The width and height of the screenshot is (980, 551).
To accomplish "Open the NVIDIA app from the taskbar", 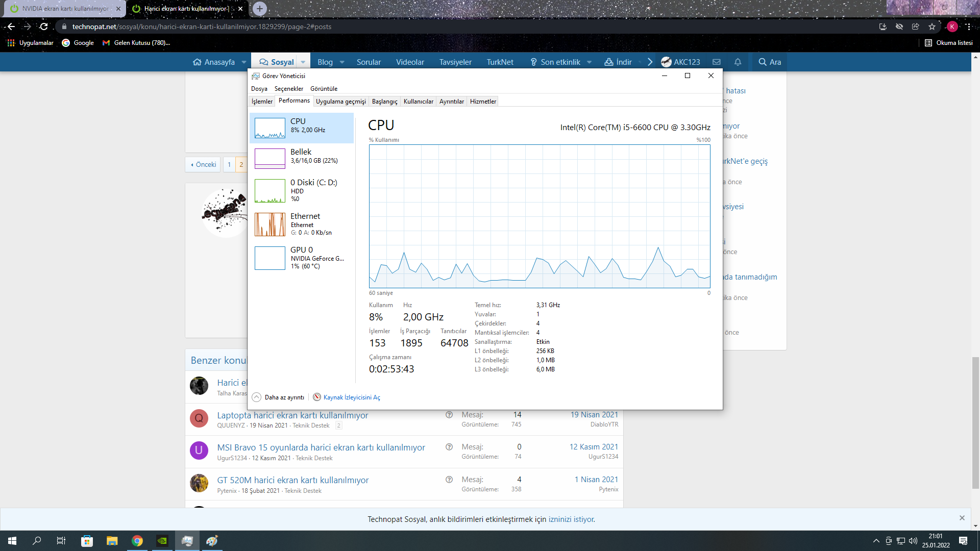I will tap(162, 541).
